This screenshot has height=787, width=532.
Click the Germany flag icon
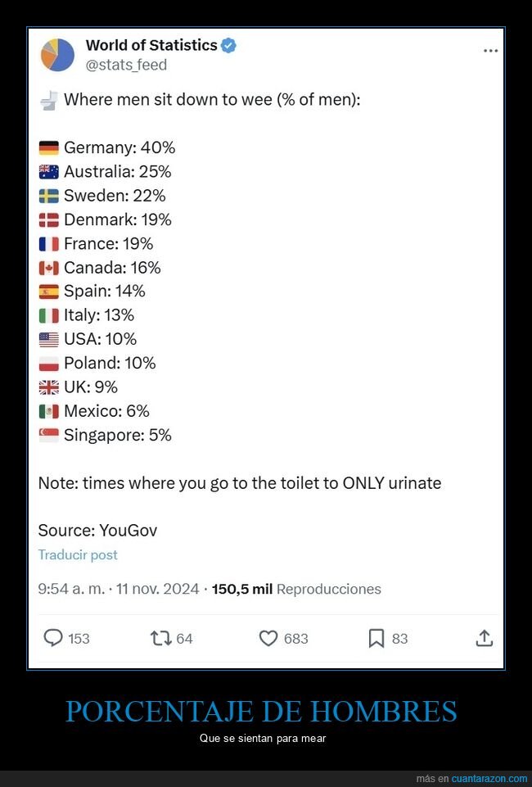(x=48, y=148)
